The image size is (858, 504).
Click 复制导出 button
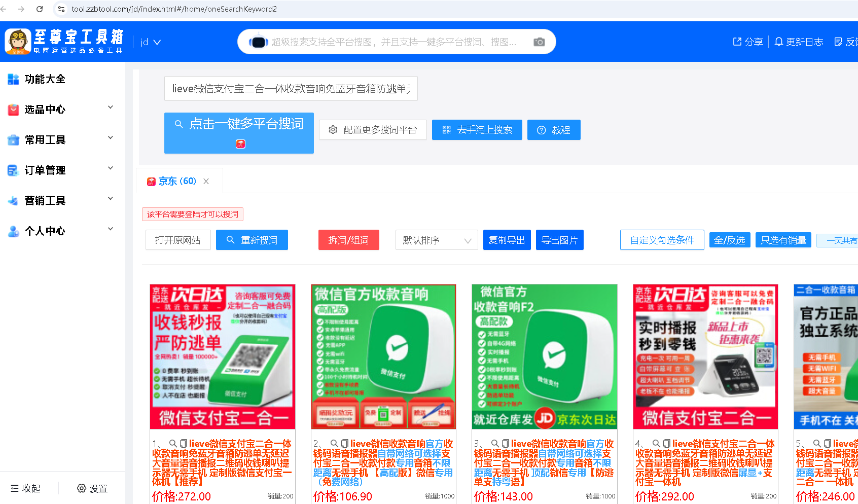click(507, 240)
